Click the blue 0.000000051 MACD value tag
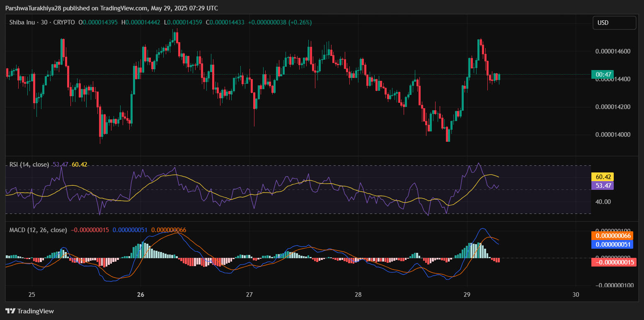The image size is (644, 320). pos(613,244)
